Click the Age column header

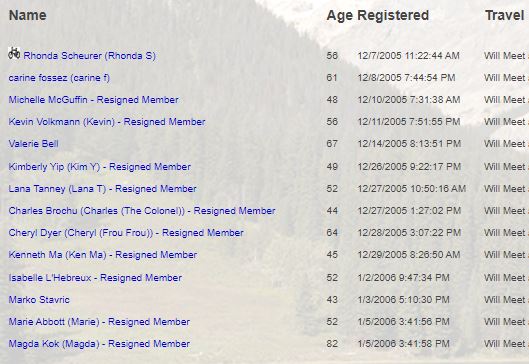point(340,16)
